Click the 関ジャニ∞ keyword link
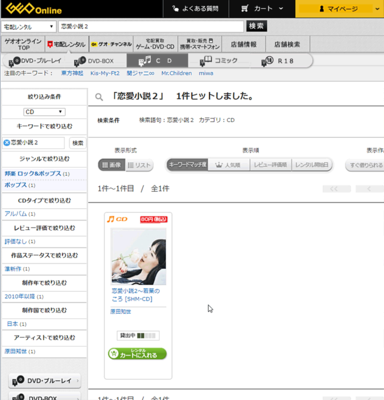Image resolution: width=384 pixels, height=400 pixels. click(140, 73)
